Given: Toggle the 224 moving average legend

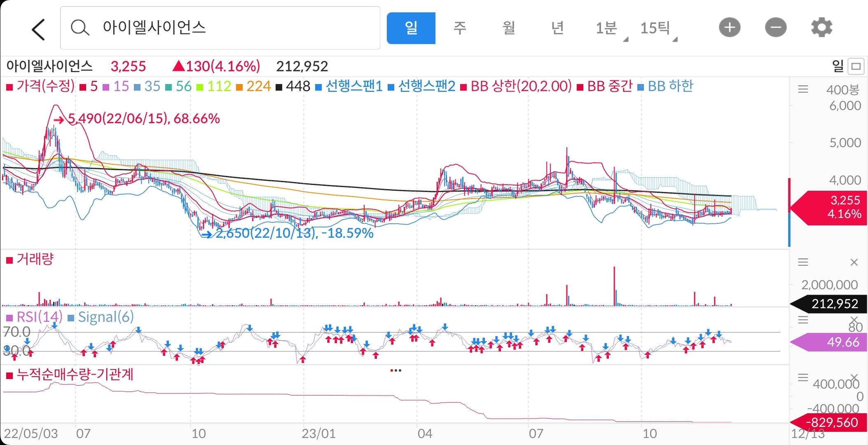Looking at the screenshot, I should click(x=253, y=86).
